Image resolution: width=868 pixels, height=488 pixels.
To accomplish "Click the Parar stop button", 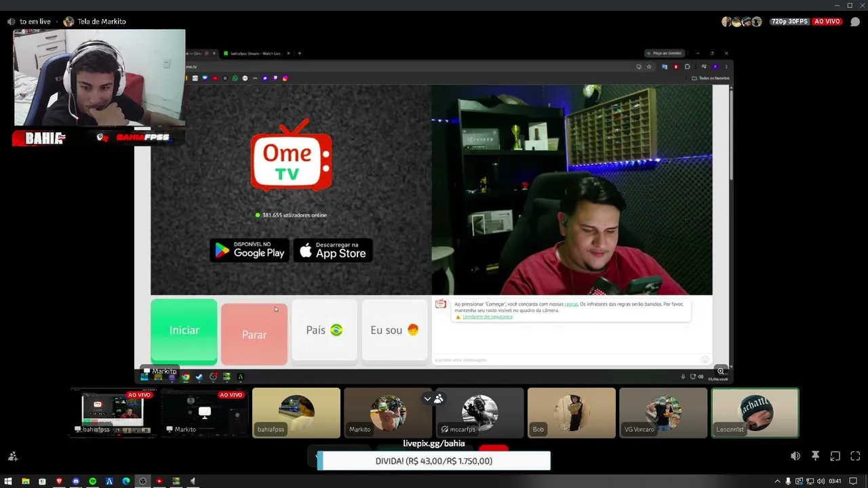I will pyautogui.click(x=254, y=333).
